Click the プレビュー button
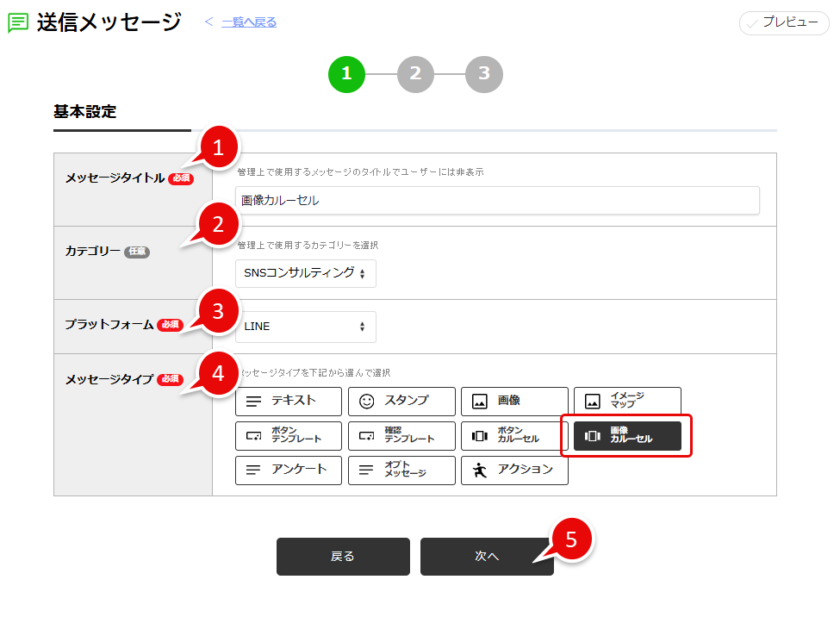 (x=783, y=23)
